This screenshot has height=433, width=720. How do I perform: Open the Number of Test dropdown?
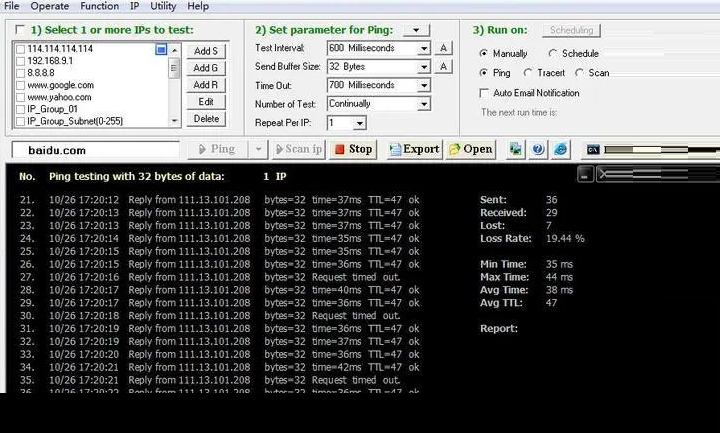(424, 104)
